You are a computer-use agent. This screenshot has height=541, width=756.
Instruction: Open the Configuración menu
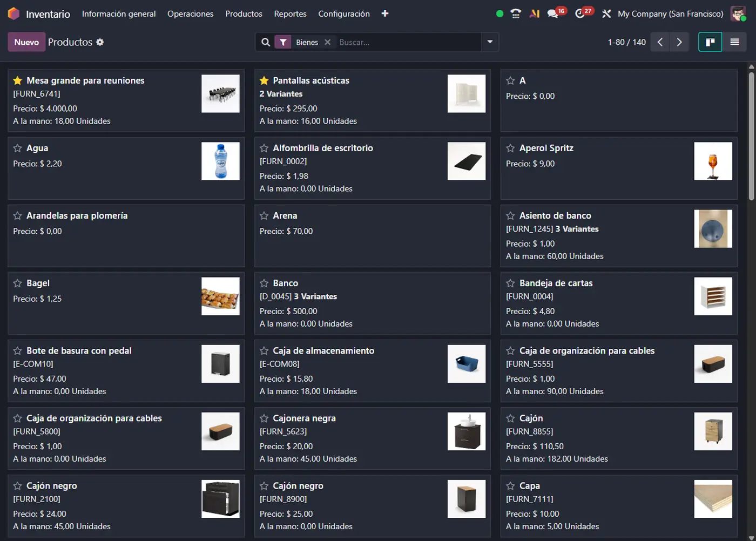[x=344, y=13]
